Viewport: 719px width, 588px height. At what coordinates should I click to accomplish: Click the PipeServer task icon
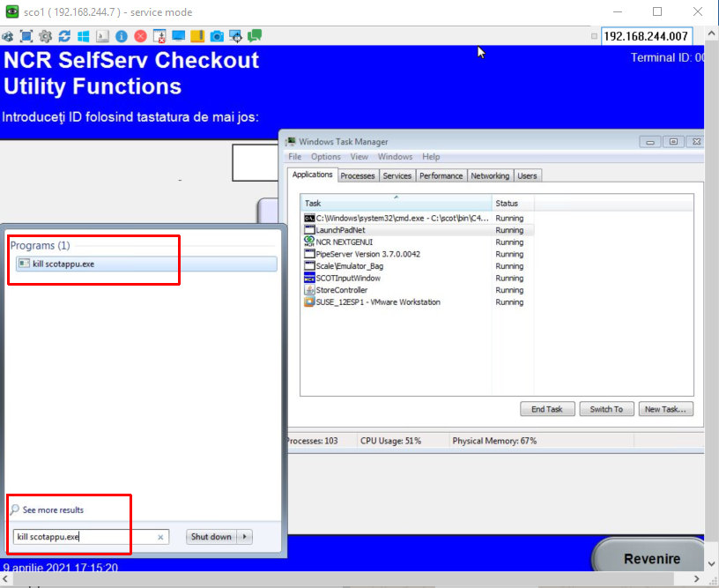point(309,254)
